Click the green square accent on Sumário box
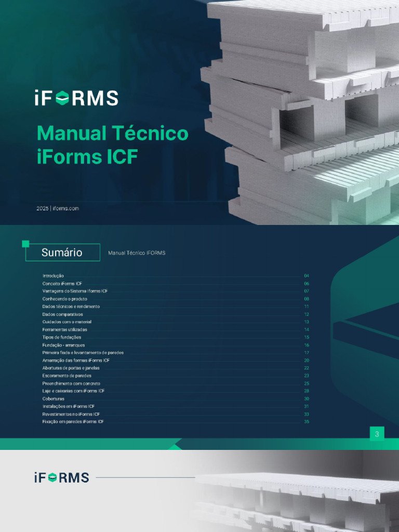 (25, 244)
